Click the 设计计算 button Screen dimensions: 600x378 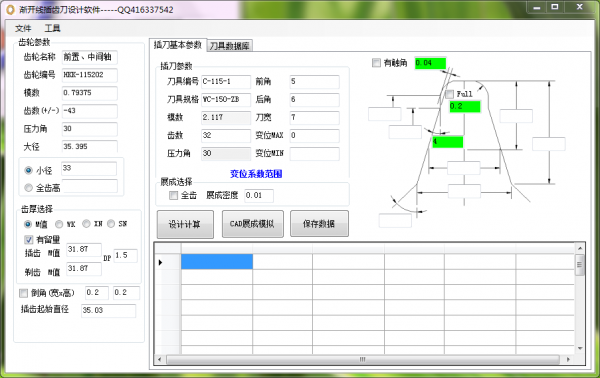185,224
